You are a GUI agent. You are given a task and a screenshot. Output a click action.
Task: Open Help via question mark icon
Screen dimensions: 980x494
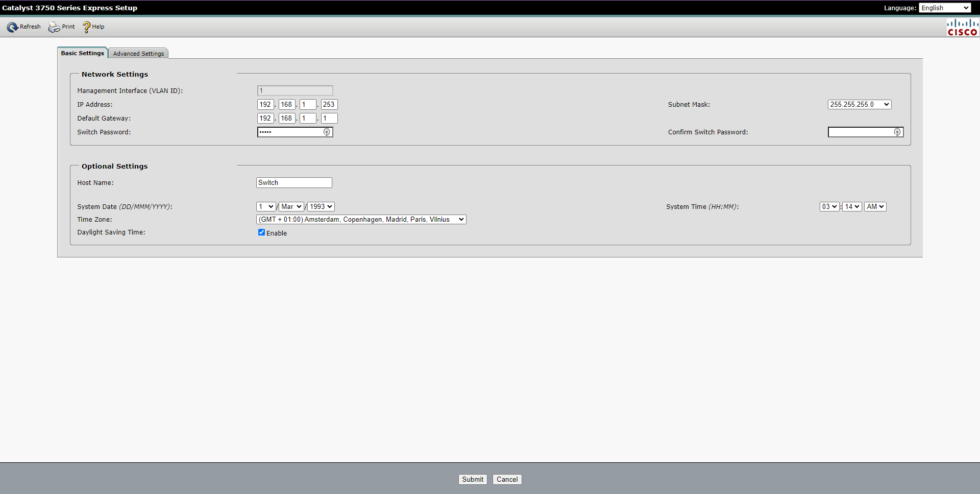(x=86, y=27)
